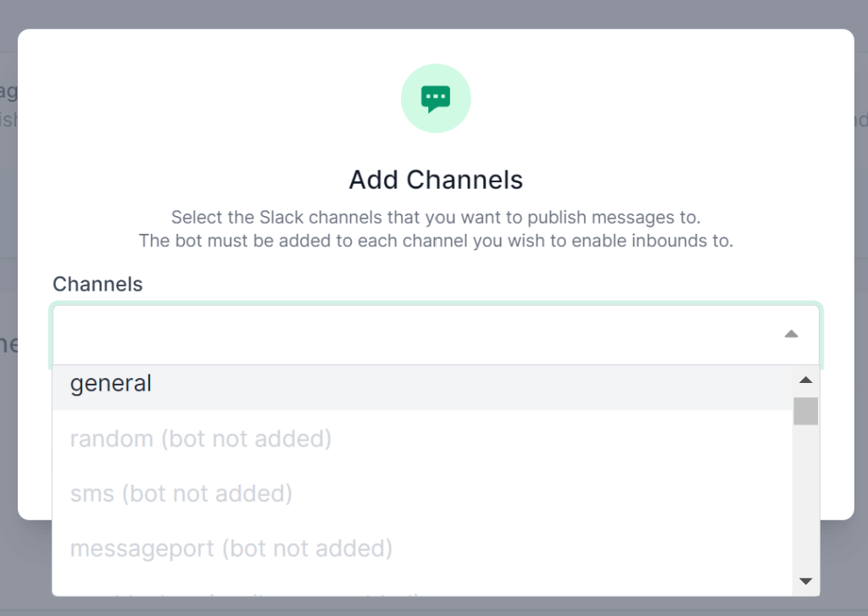868x616 pixels.
Task: Click inside the empty channel search field
Action: click(381, 334)
